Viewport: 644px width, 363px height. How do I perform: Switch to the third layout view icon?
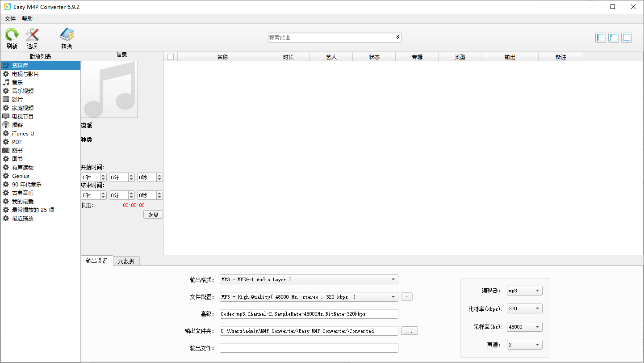[627, 38]
